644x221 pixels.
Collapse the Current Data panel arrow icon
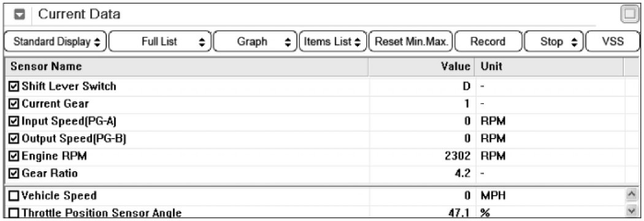(x=20, y=15)
